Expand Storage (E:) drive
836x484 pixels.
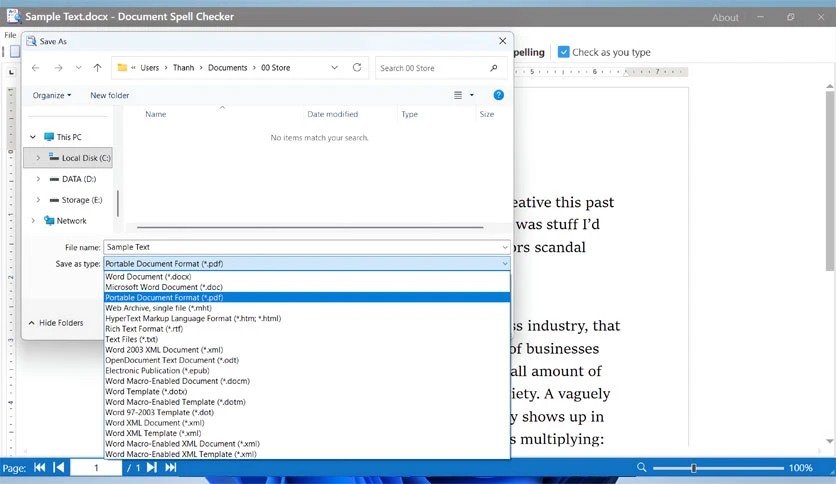coord(38,200)
